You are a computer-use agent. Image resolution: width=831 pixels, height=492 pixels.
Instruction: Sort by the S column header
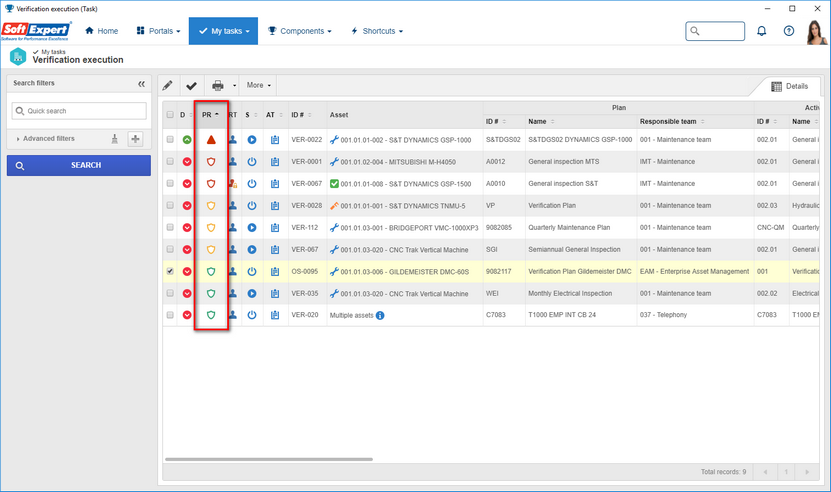251,115
